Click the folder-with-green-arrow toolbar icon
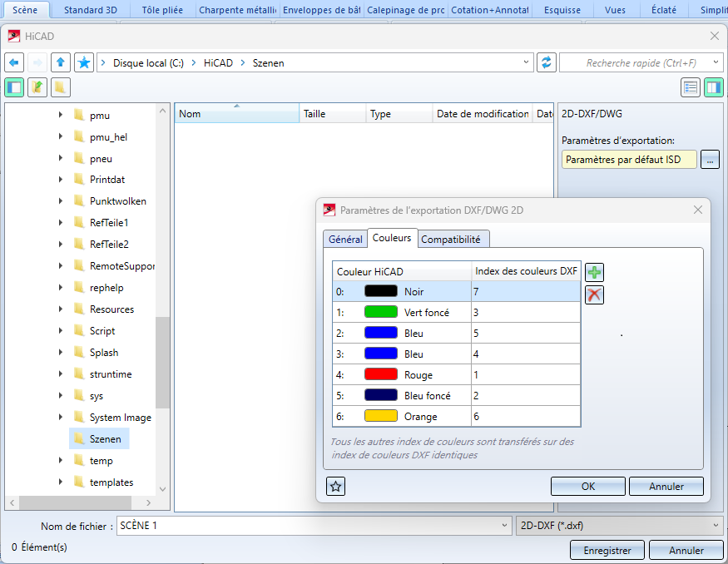 (37, 87)
